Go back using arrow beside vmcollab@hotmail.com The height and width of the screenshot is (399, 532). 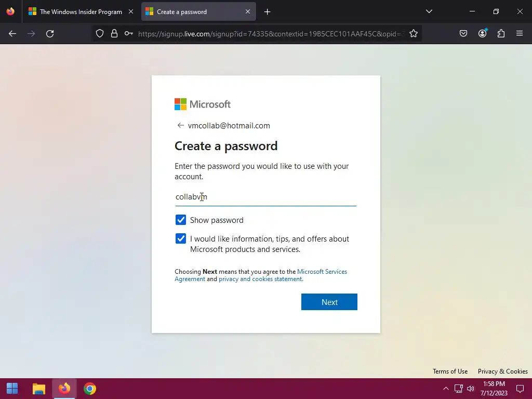(x=180, y=126)
